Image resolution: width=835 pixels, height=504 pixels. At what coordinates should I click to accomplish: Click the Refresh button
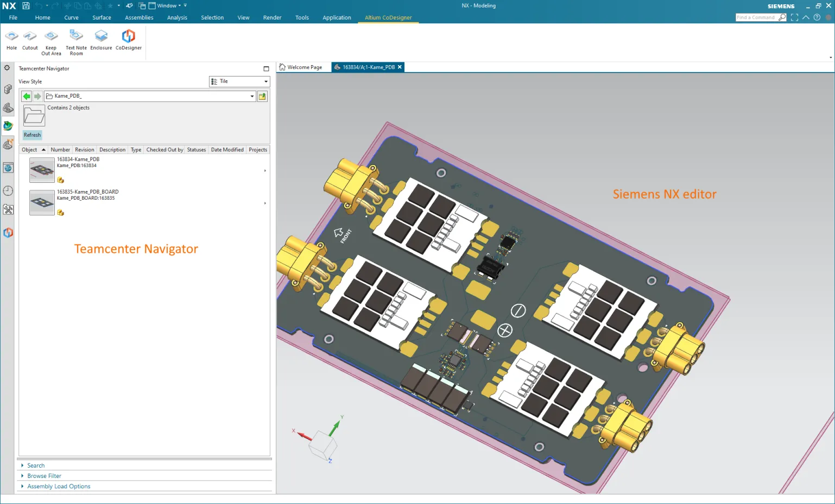point(32,135)
